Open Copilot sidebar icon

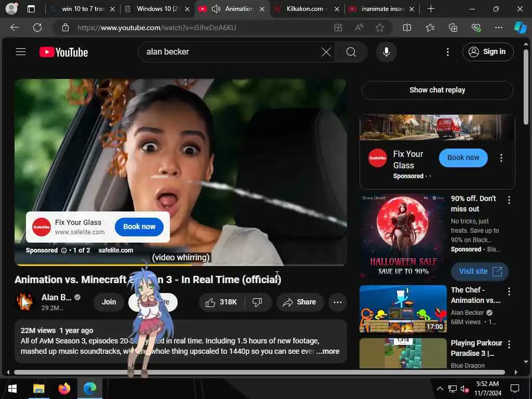pyautogui.click(x=520, y=28)
